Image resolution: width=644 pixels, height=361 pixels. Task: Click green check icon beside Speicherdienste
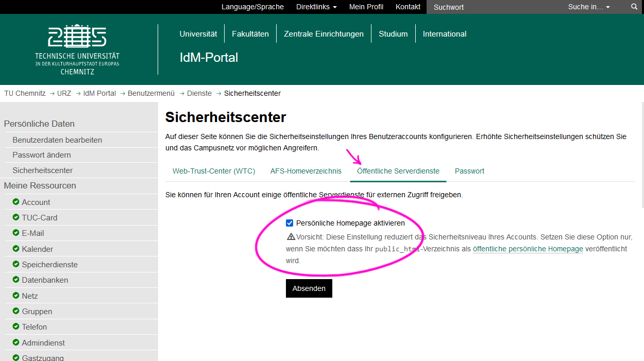coord(16,264)
